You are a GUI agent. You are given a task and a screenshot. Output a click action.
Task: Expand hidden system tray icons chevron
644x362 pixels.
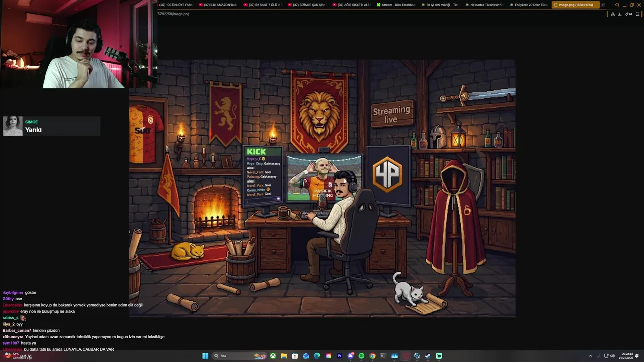(x=590, y=356)
